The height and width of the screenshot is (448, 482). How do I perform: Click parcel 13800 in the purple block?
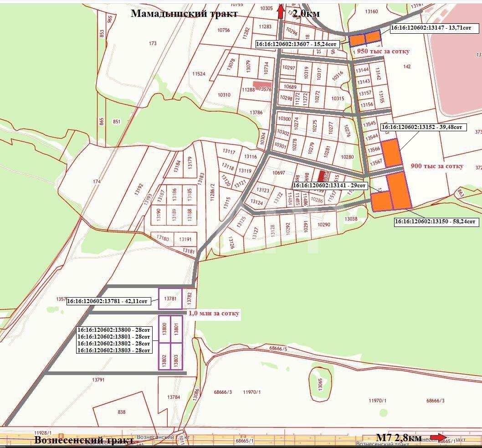164,329
